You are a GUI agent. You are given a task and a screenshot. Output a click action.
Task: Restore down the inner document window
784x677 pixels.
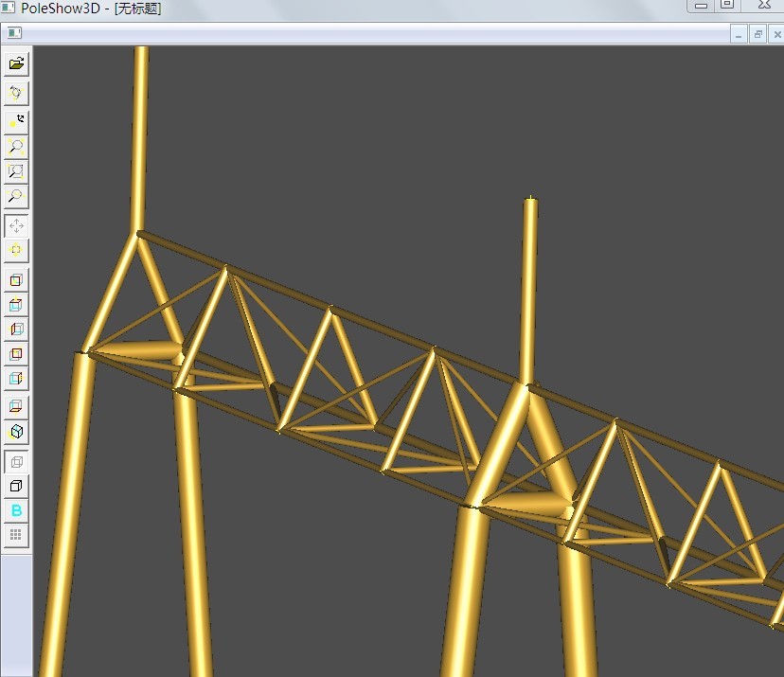pyautogui.click(x=758, y=34)
